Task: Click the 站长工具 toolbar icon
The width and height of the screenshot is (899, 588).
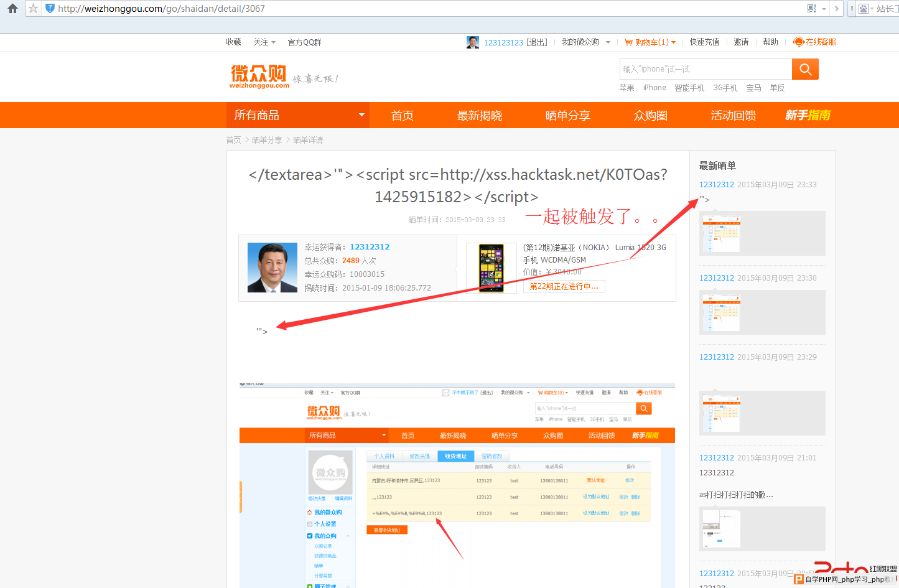Action: click(863, 9)
